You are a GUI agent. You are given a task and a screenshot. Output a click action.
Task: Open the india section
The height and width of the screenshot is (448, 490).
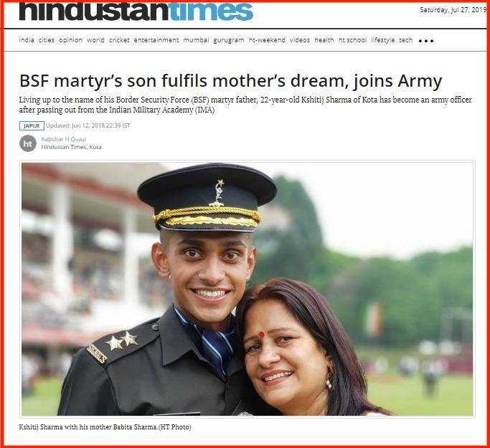[27, 40]
